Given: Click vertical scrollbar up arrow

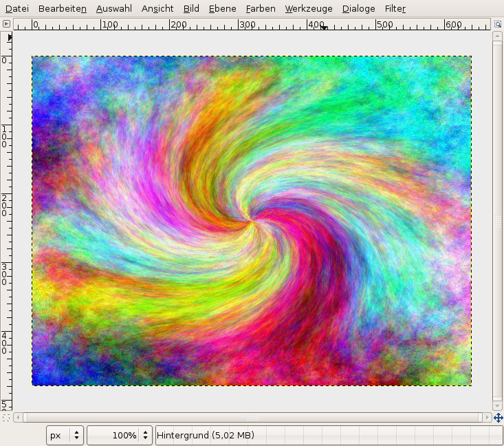Looking at the screenshot, I should [497, 36].
